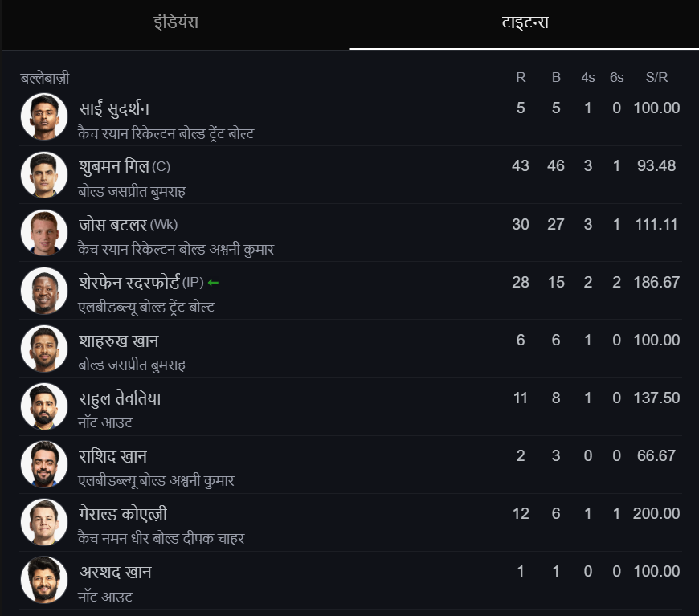
Task: Open जोस बटलर's profile photo
Action: pos(44,233)
